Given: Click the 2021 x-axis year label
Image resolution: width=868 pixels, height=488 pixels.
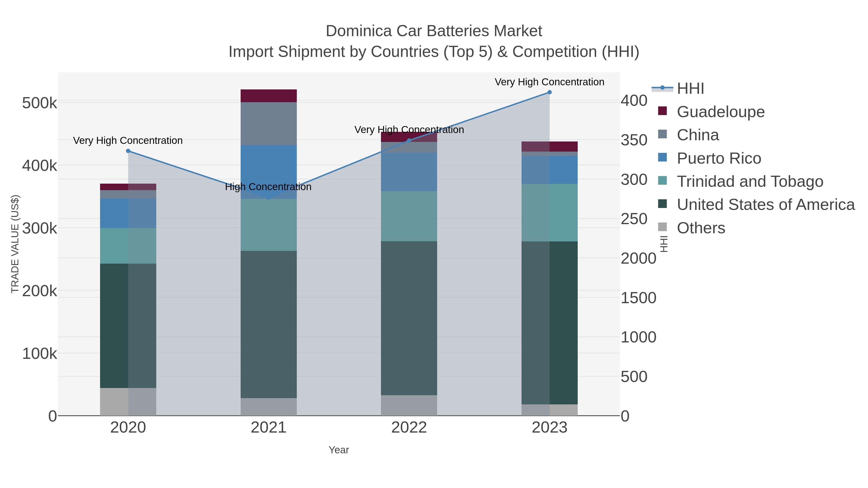Looking at the screenshot, I should click(269, 428).
